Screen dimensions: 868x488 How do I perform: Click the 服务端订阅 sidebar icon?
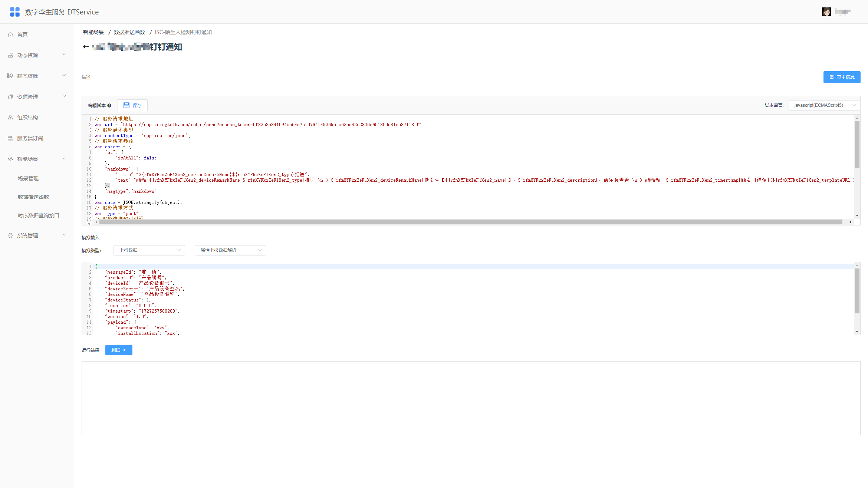[10, 138]
